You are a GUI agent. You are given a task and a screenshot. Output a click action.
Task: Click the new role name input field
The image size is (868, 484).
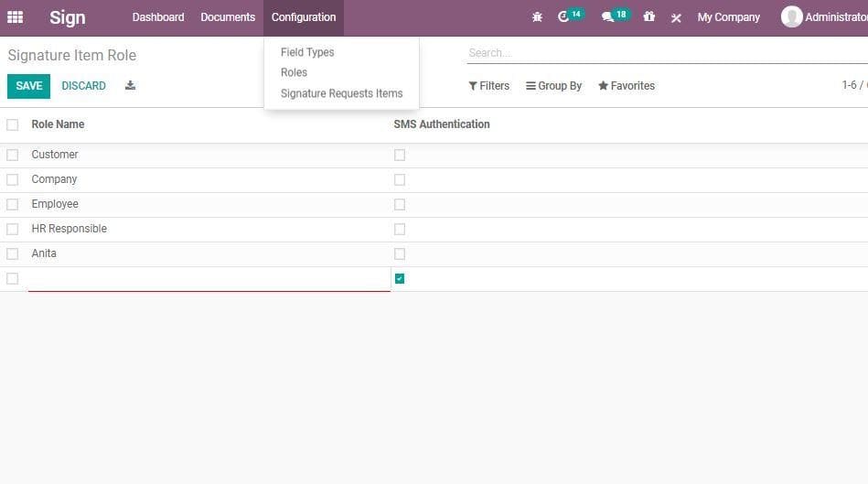click(x=209, y=279)
